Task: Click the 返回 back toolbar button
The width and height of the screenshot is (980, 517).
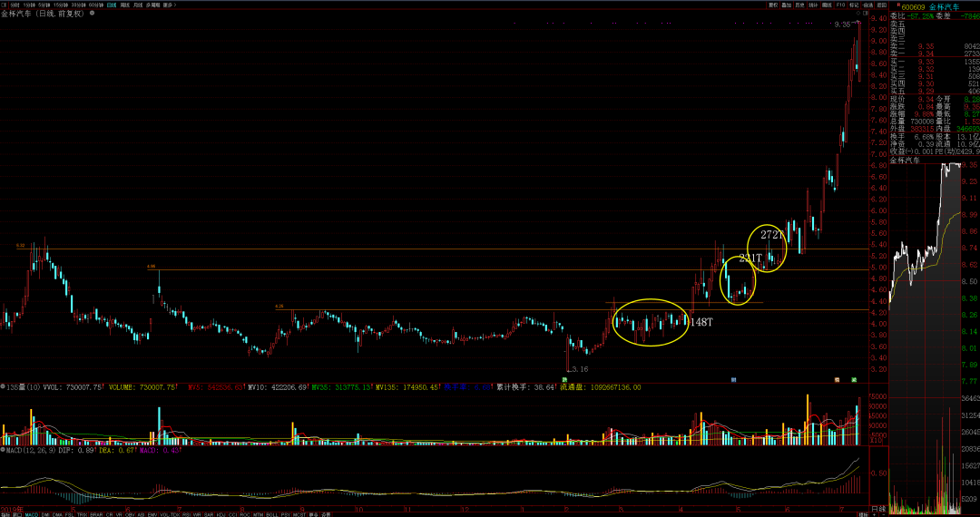Action: tap(881, 5)
